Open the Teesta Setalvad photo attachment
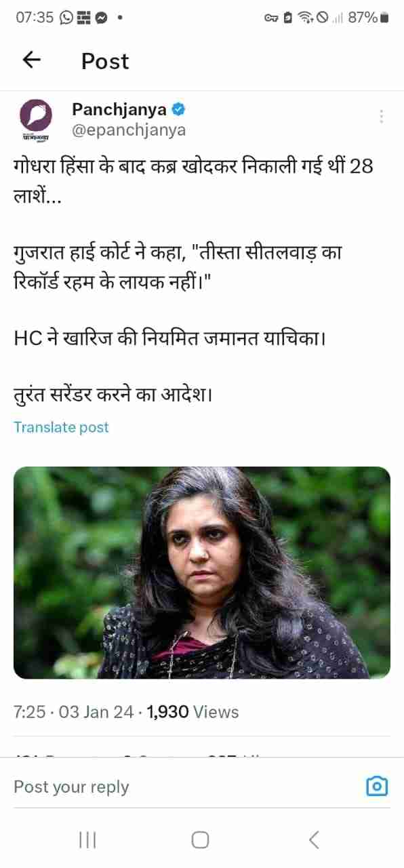 coord(202,573)
